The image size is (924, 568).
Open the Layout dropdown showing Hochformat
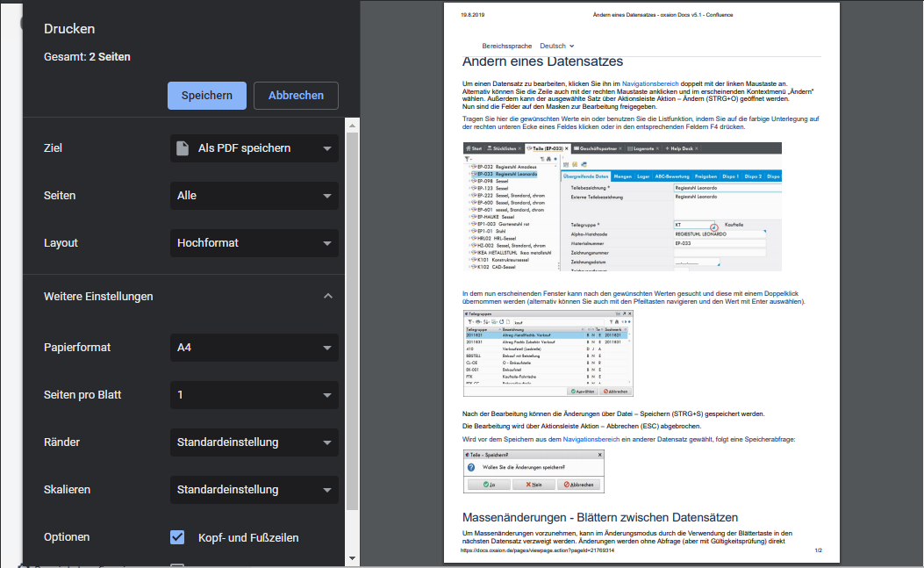[x=254, y=243]
